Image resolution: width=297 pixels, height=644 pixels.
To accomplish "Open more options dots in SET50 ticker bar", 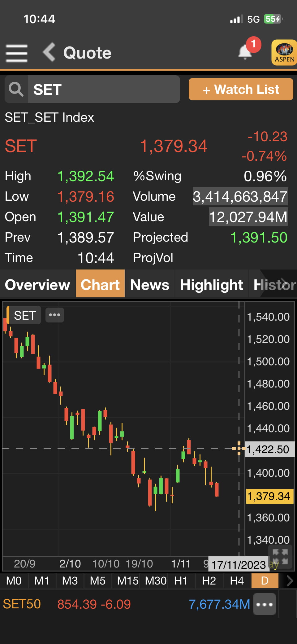I will click(x=265, y=604).
